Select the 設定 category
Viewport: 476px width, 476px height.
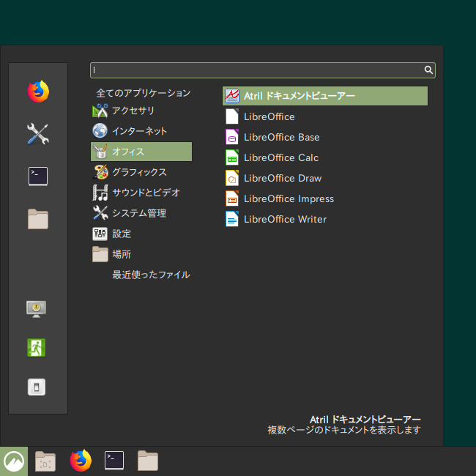141,234
